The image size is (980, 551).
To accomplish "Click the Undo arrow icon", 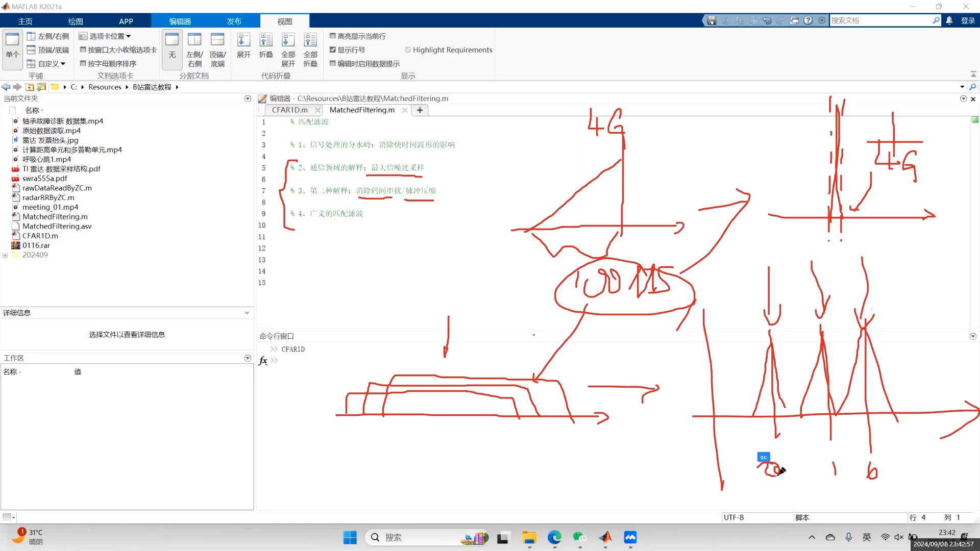I will click(767, 20).
